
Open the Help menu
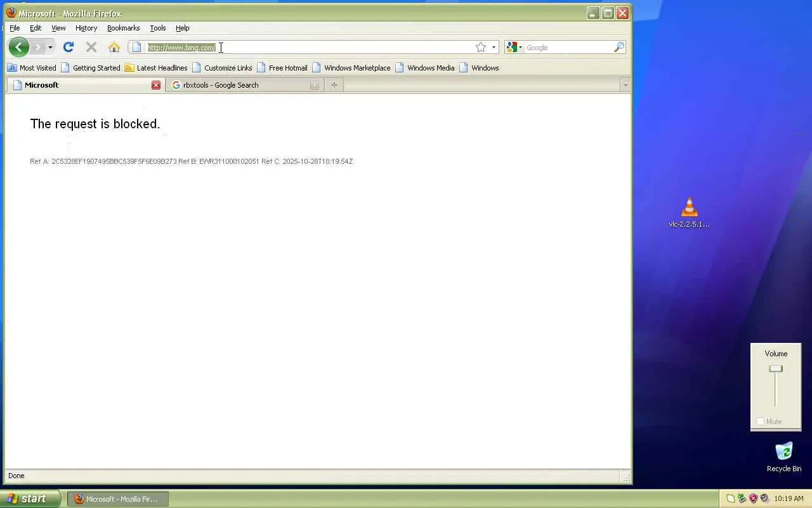click(183, 28)
